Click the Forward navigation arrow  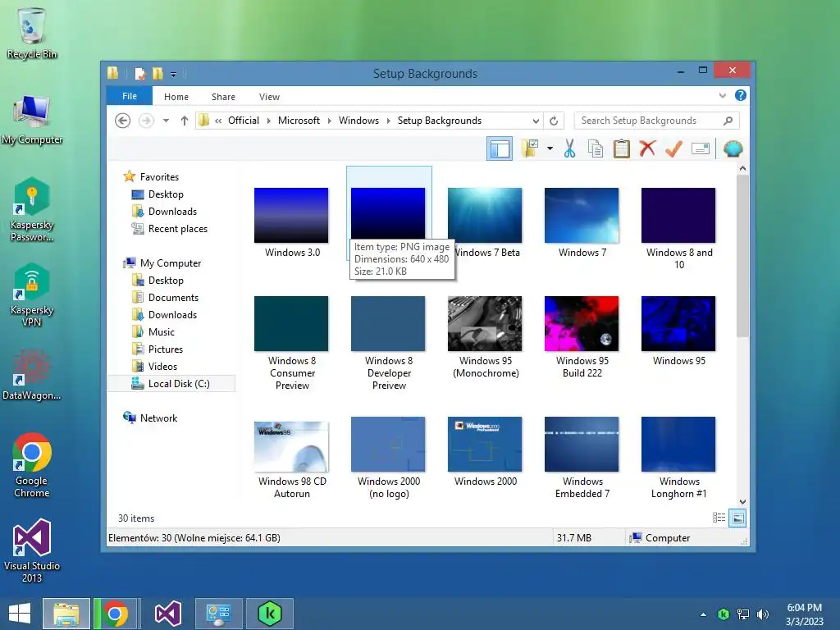pos(146,121)
